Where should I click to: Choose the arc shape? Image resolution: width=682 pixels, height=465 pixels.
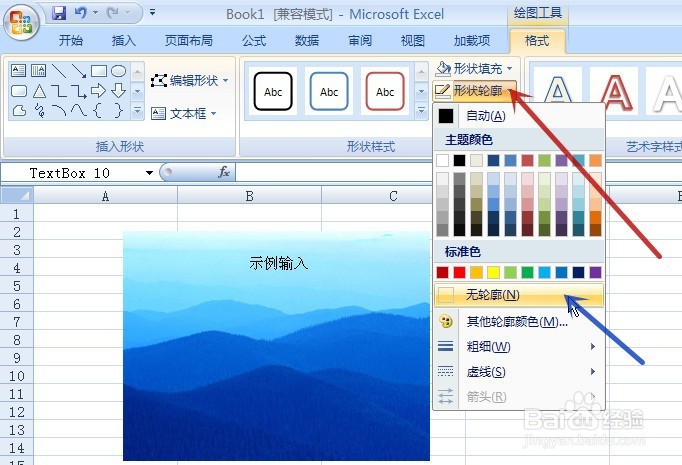(59, 111)
